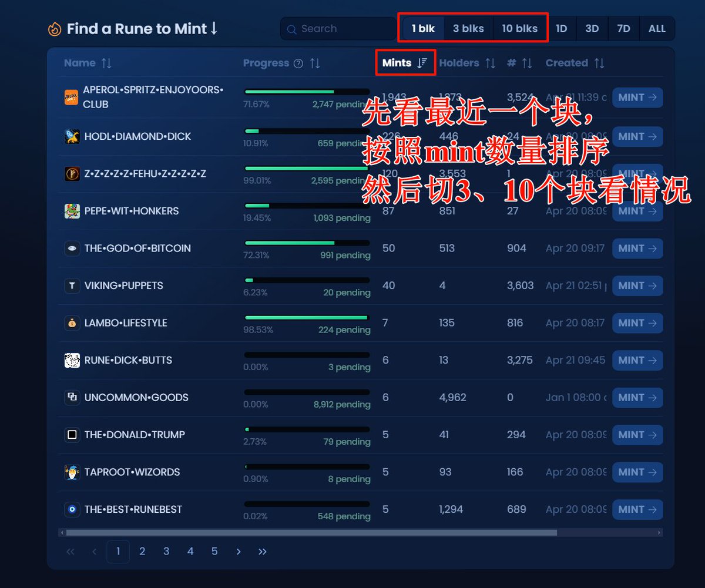
Task: Click the THE•DONALD•TRUMP square icon
Action: click(x=72, y=435)
